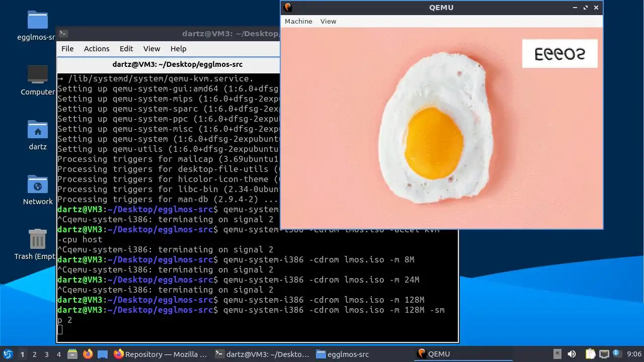
Task: Click 'Processing triggers for mailcap' line
Action: (x=168, y=159)
